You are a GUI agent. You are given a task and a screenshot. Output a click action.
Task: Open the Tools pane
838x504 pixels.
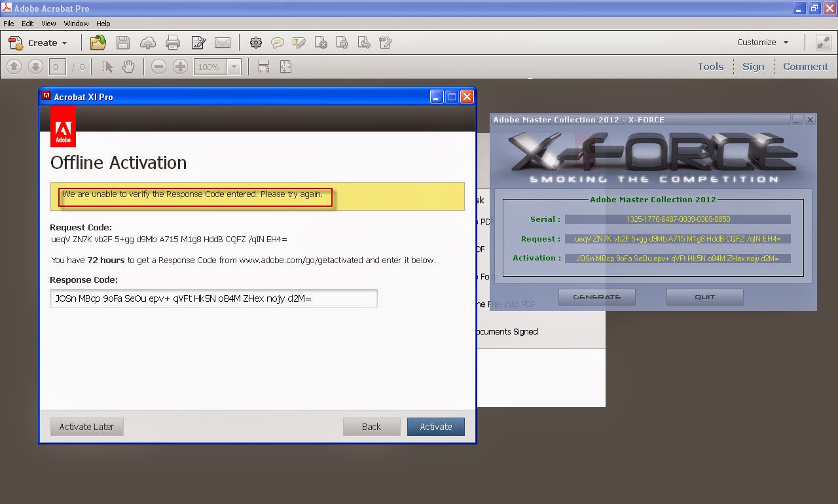[x=710, y=66]
